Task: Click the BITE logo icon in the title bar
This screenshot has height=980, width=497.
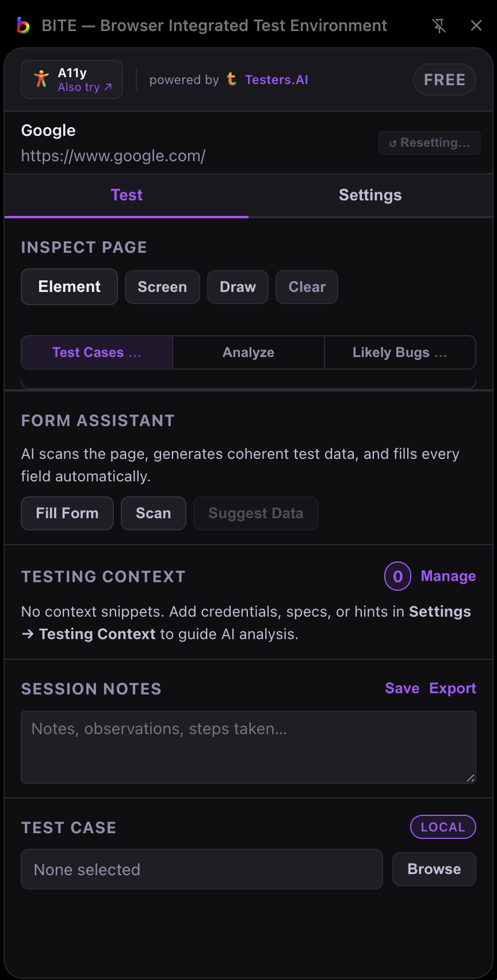Action: point(23,25)
